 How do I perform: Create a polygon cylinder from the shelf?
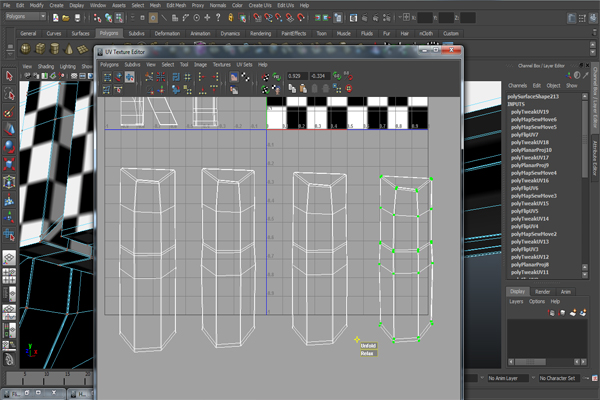point(55,49)
